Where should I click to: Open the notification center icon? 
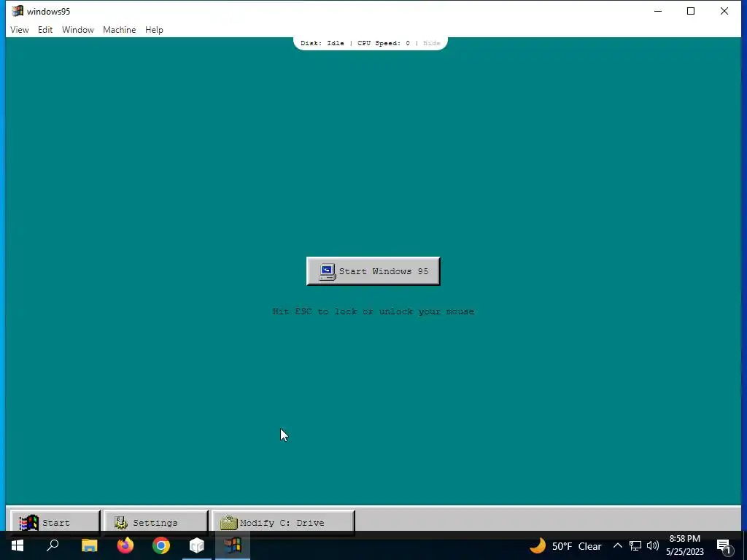click(724, 546)
